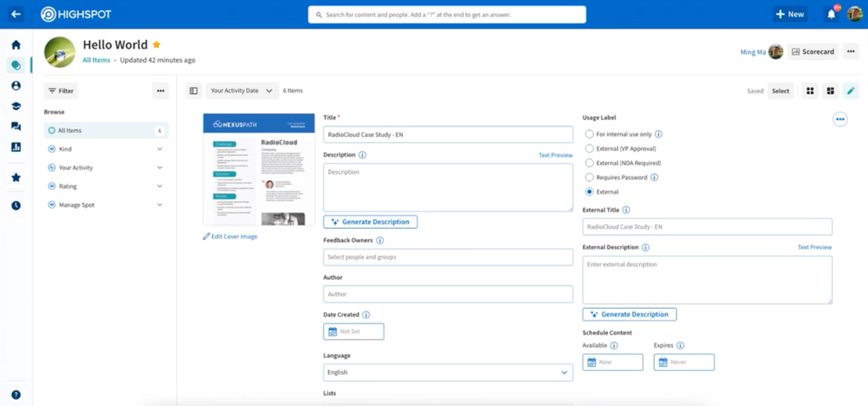Open the recent history clock icon
Viewport: 868px width, 406px height.
click(x=16, y=206)
